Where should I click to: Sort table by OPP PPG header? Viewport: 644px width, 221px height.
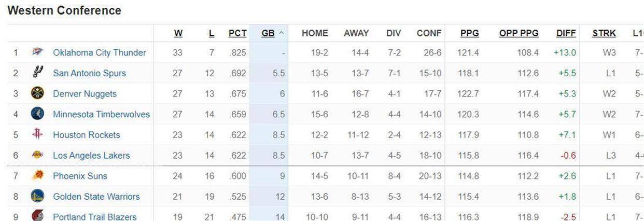(519, 33)
